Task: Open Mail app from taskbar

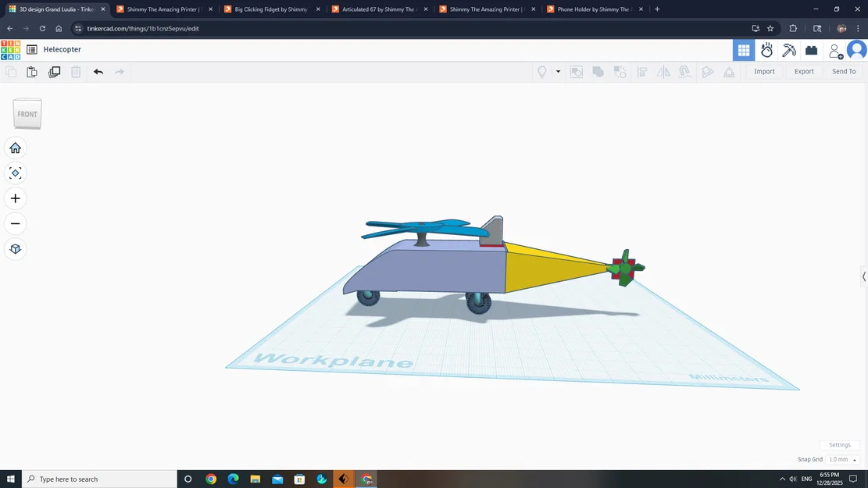Action: [277, 479]
